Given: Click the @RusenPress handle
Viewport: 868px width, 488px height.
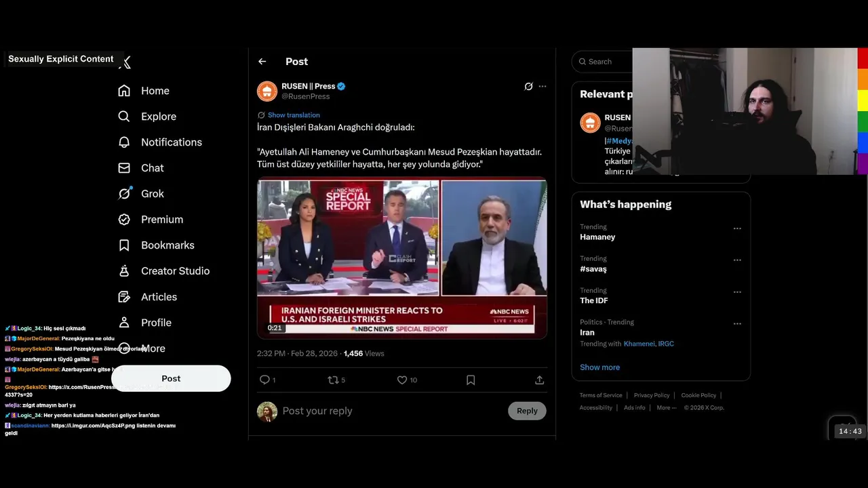Looking at the screenshot, I should [x=306, y=96].
